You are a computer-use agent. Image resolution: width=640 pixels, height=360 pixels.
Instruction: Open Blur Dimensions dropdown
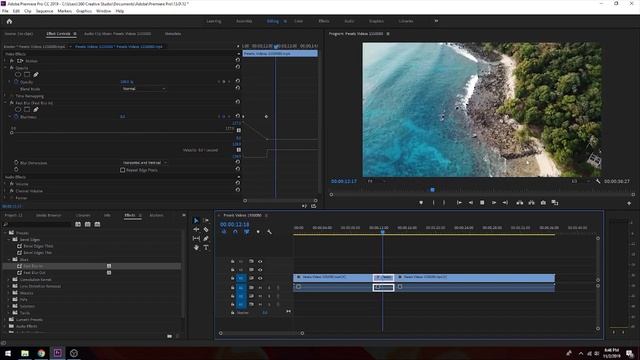[x=145, y=162]
